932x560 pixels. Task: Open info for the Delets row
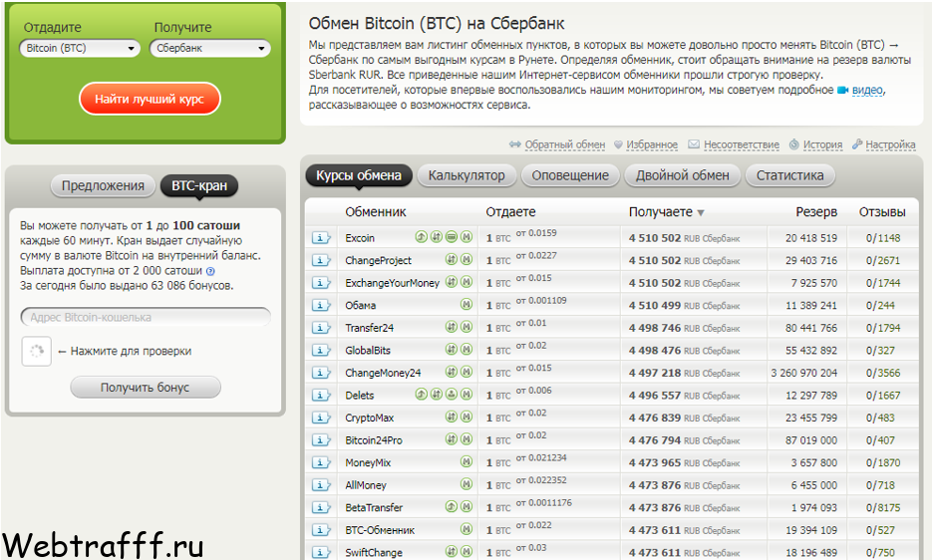321,396
